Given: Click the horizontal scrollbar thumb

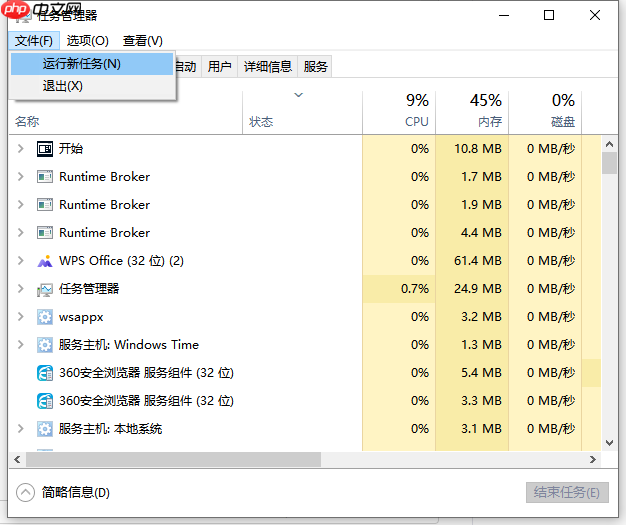Looking at the screenshot, I should pyautogui.click(x=173, y=460).
